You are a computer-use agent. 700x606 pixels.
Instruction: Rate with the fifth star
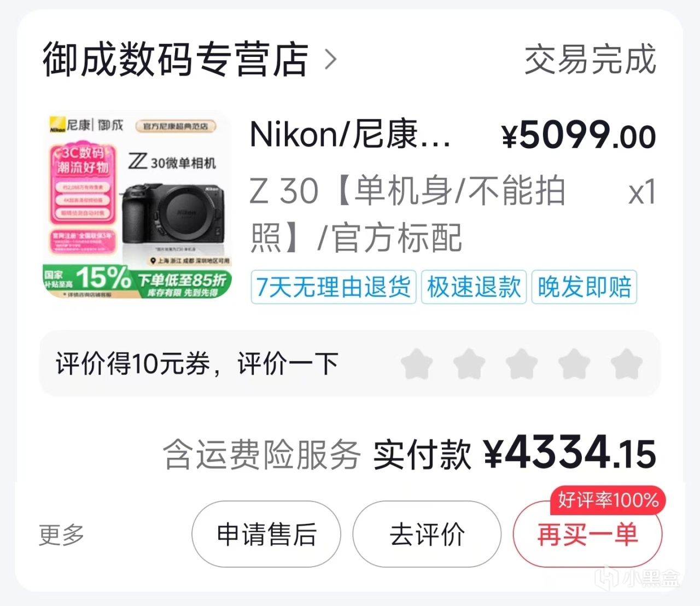pos(627,364)
